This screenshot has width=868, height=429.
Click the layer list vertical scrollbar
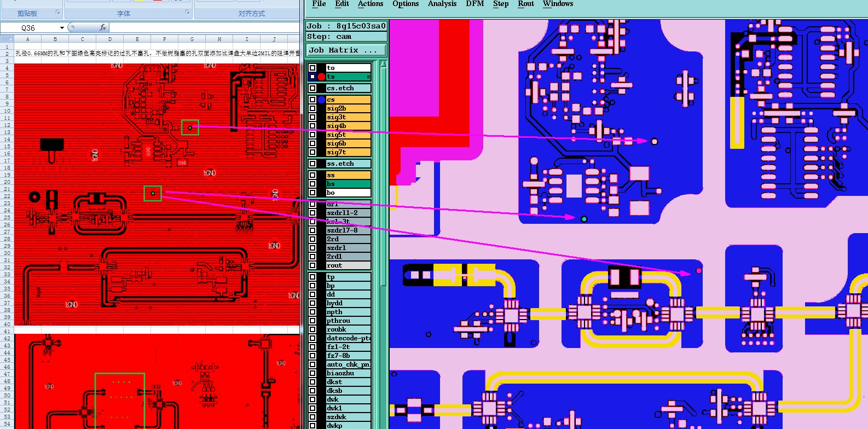[x=383, y=245]
